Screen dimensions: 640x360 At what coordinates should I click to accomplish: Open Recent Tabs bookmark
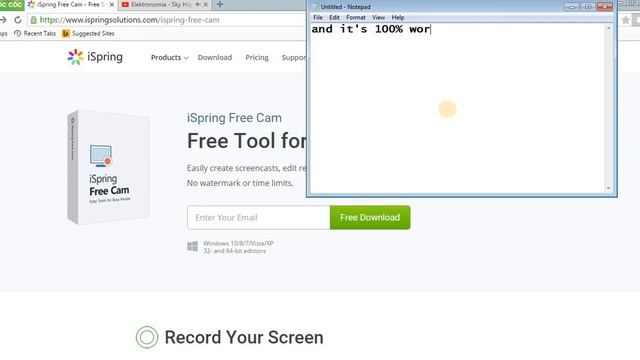[35, 33]
